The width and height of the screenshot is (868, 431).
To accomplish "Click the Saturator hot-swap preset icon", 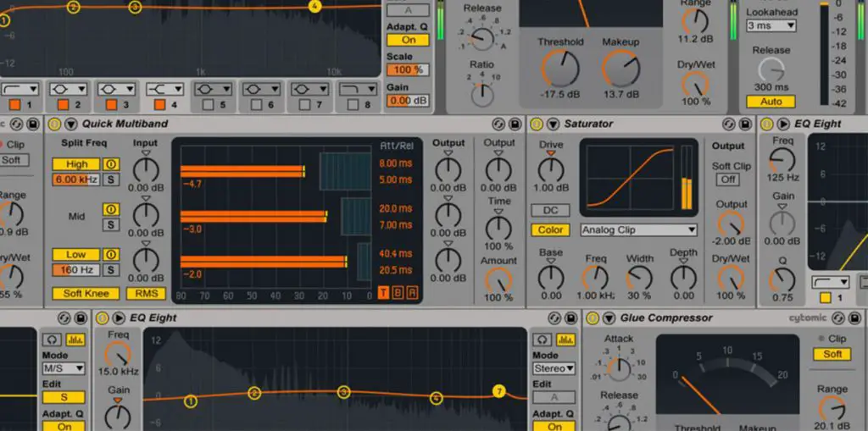I will [x=728, y=124].
